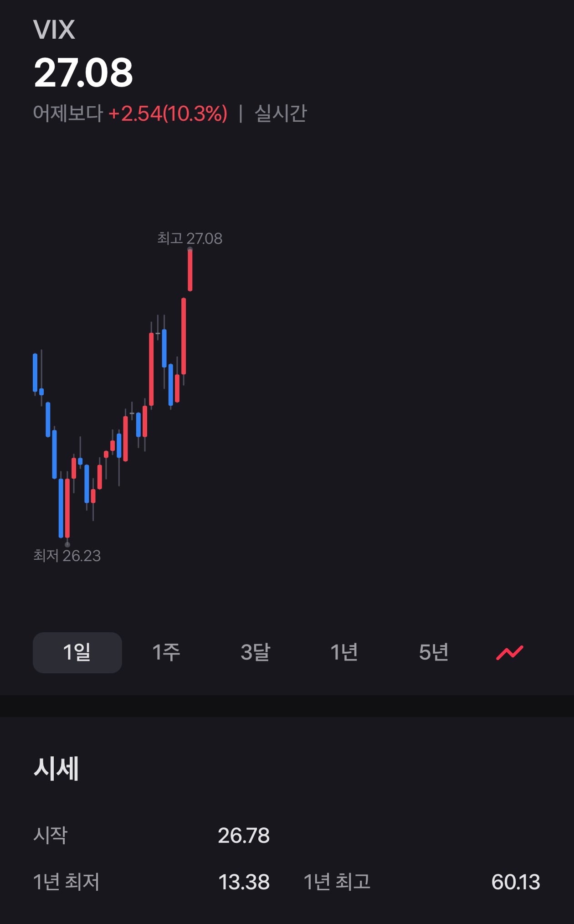The height and width of the screenshot is (924, 574).
Task: Tap the 1년 최저 value 13.38
Action: tap(244, 882)
